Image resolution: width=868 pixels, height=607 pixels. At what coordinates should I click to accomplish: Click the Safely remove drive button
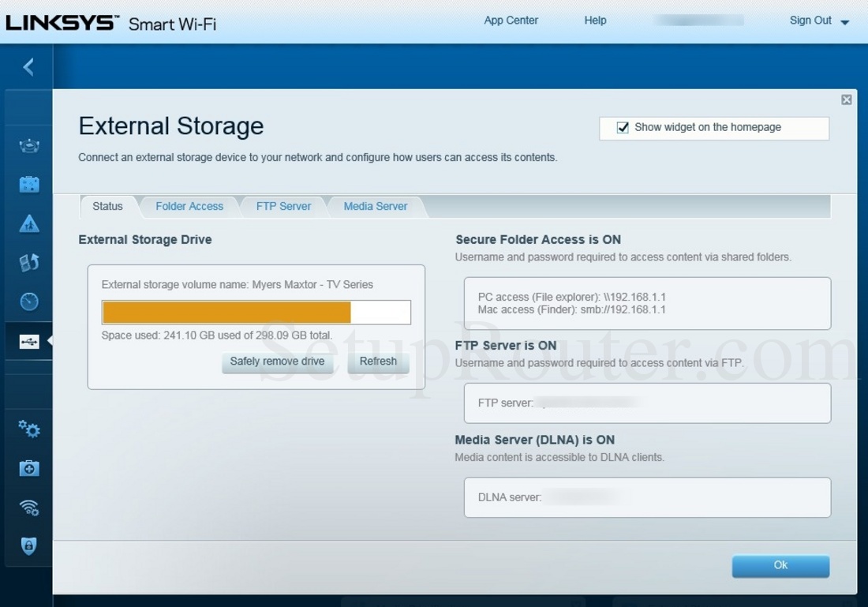[x=277, y=362]
